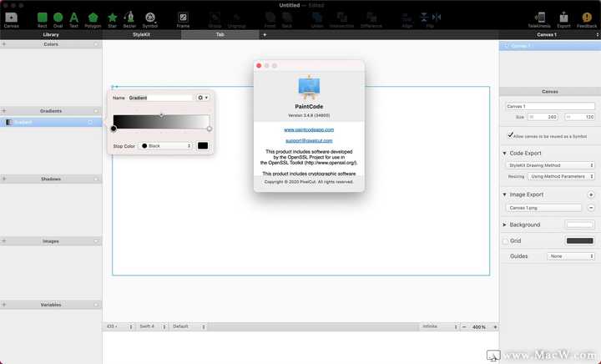Select the Rect shape tool
Image resolution: width=601 pixels, height=364 pixels.
point(43,20)
